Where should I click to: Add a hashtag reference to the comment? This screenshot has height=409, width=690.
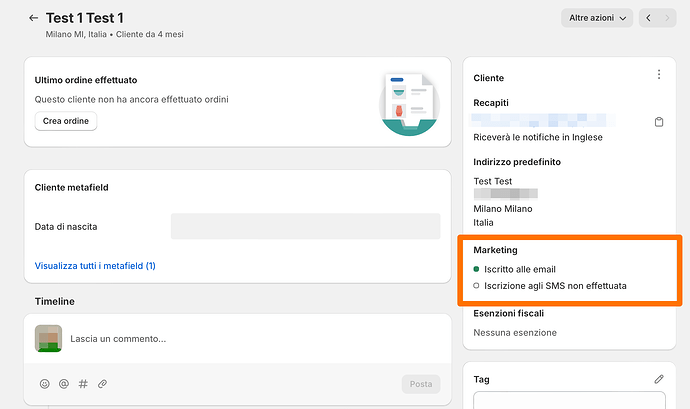83,383
